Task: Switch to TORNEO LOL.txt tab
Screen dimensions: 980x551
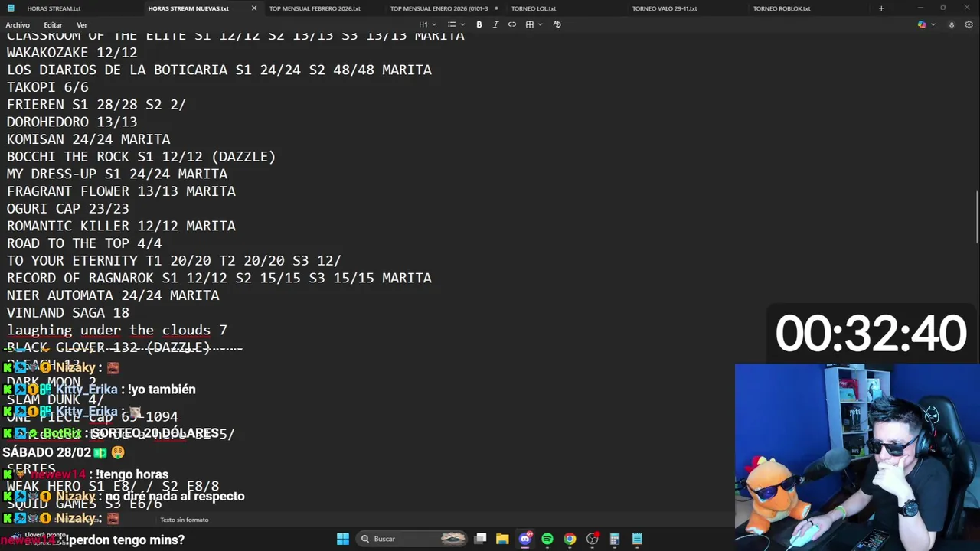Action: click(x=534, y=8)
